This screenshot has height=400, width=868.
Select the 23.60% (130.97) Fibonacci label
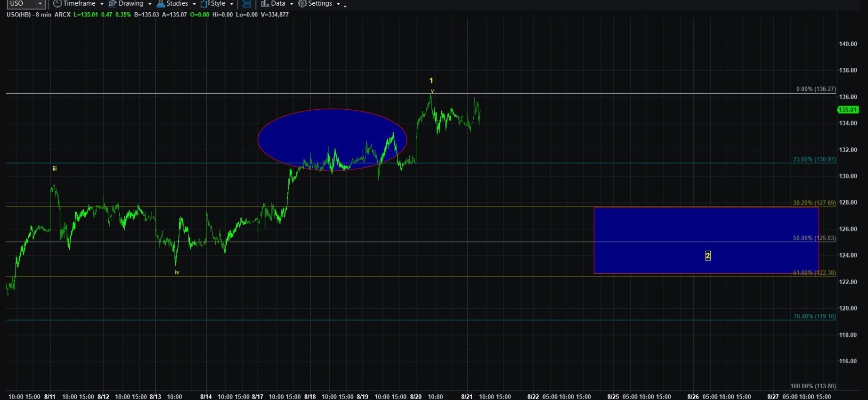pos(814,159)
